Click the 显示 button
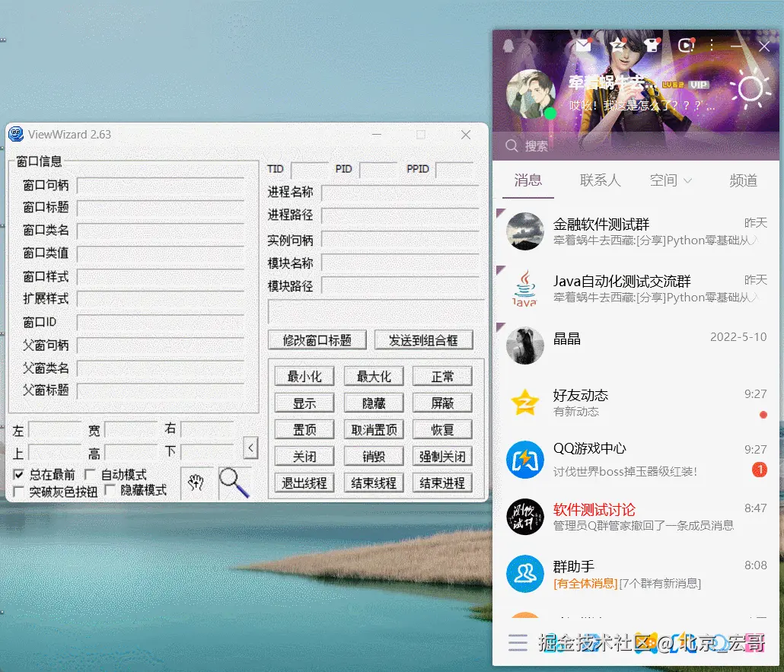Viewport: 784px width, 672px height. point(304,403)
